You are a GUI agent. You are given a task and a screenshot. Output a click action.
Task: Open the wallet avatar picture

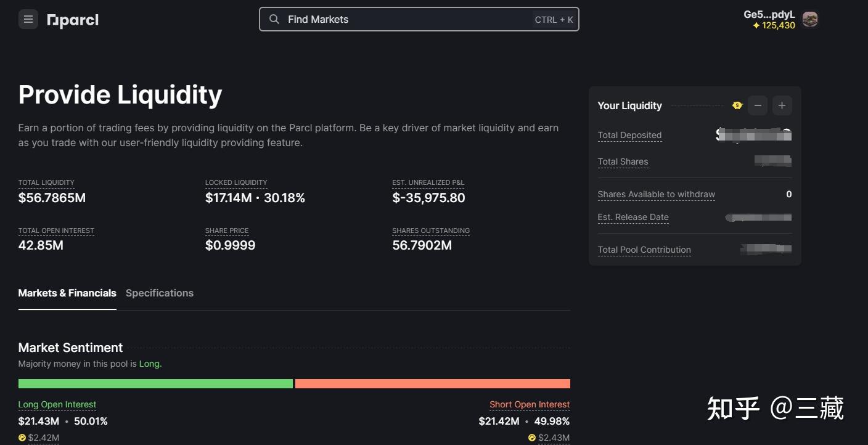(809, 19)
